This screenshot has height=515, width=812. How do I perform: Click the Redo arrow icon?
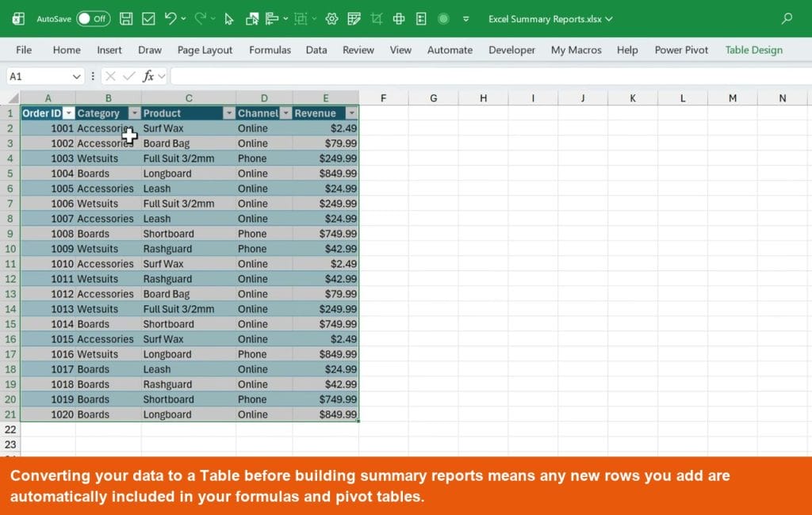click(201, 19)
